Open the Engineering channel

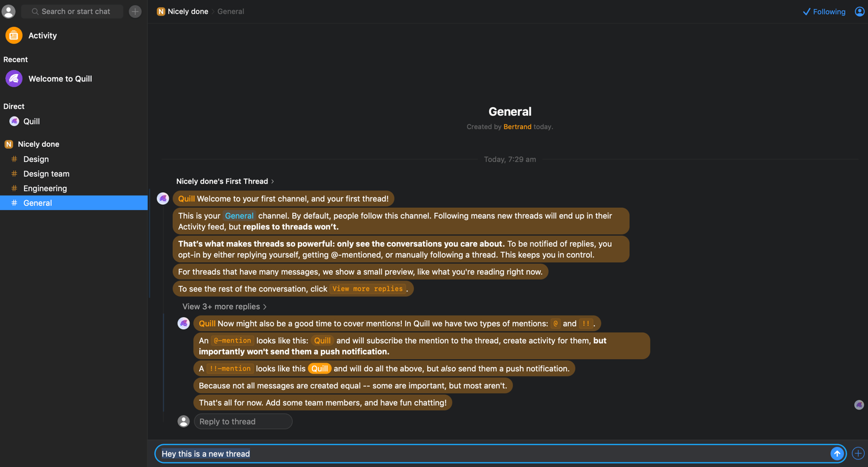[x=73, y=188]
